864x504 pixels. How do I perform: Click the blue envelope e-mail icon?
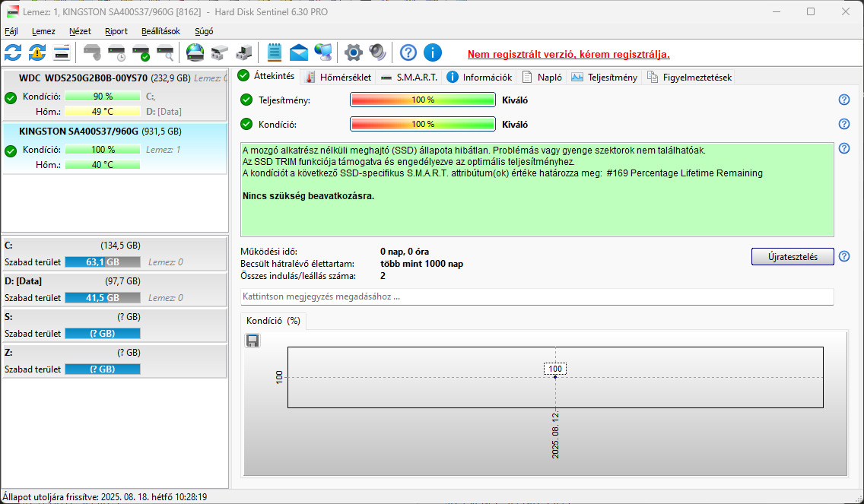tap(299, 53)
